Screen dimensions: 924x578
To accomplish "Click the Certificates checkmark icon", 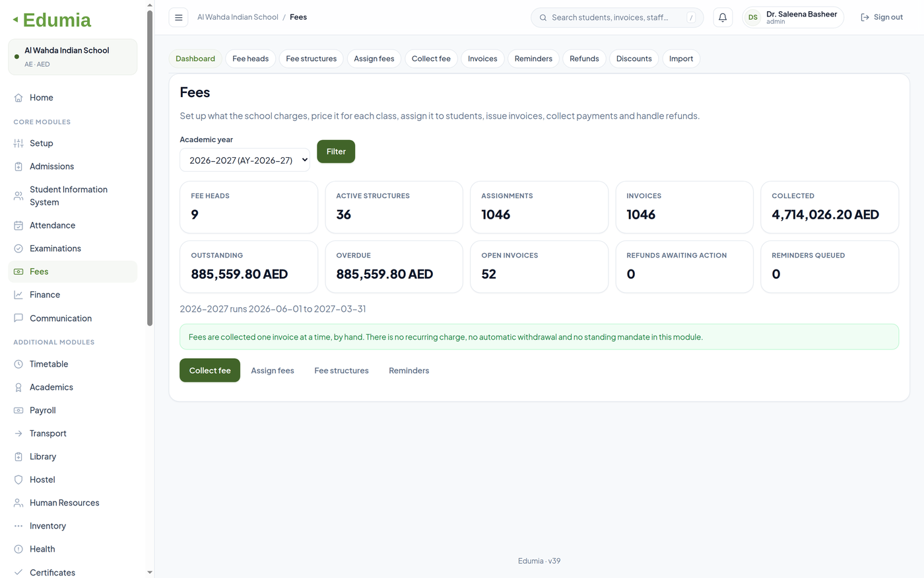I will click(18, 572).
